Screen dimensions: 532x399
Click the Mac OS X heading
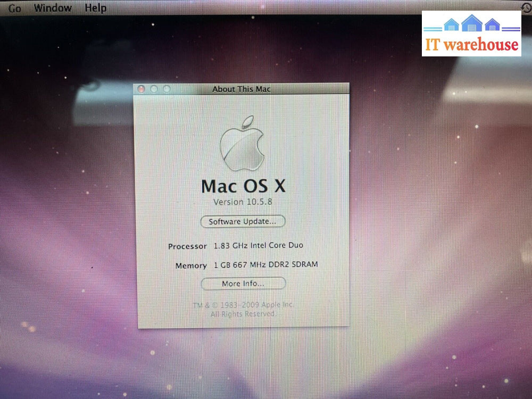[x=244, y=186]
